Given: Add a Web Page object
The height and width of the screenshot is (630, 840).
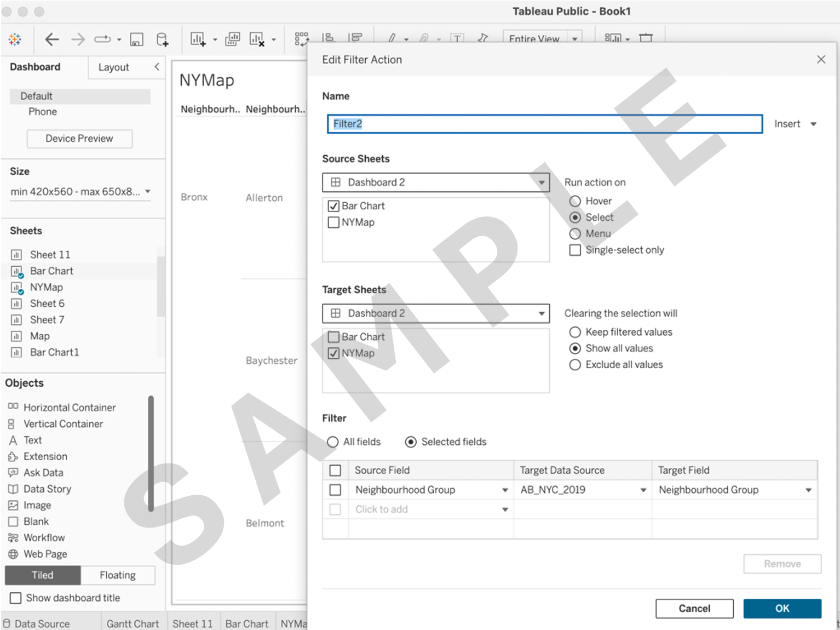Looking at the screenshot, I should pos(45,554).
